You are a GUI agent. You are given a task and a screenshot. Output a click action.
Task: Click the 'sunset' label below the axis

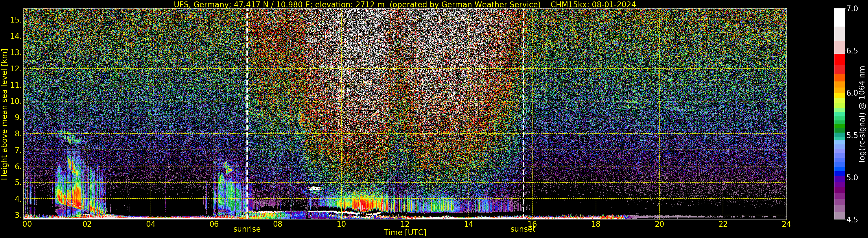(x=523, y=229)
